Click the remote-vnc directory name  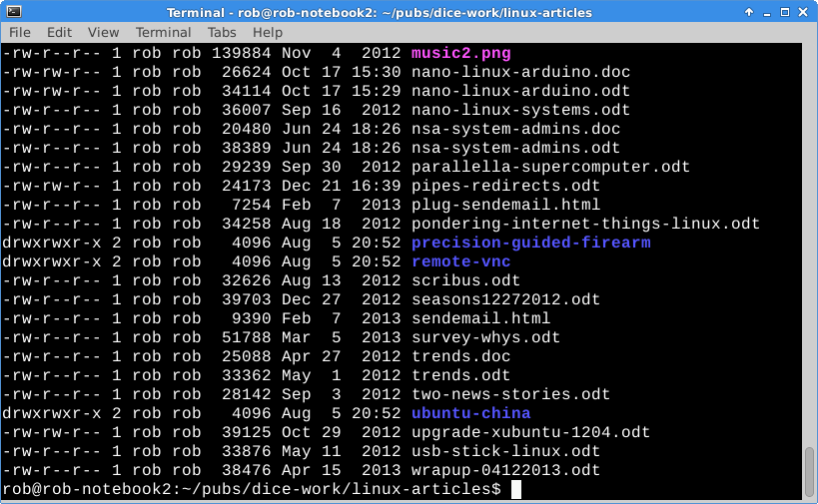click(x=460, y=261)
